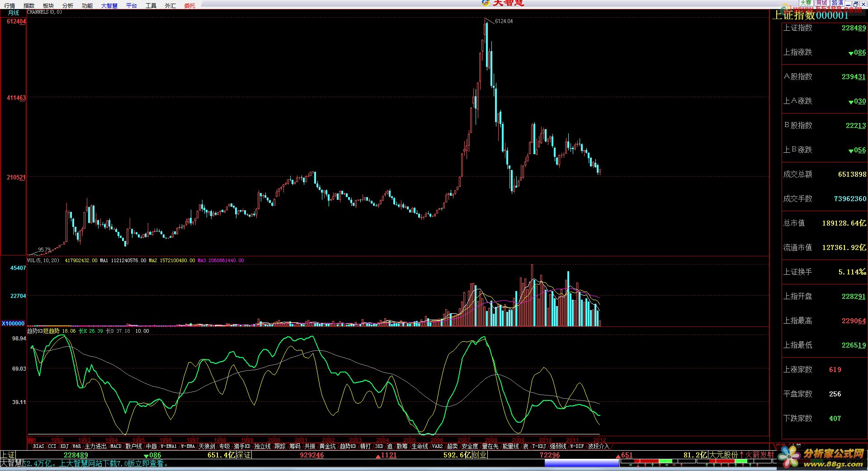Switch to the MACD indicator tab
This screenshot has width=868, height=471.
[x=116, y=446]
